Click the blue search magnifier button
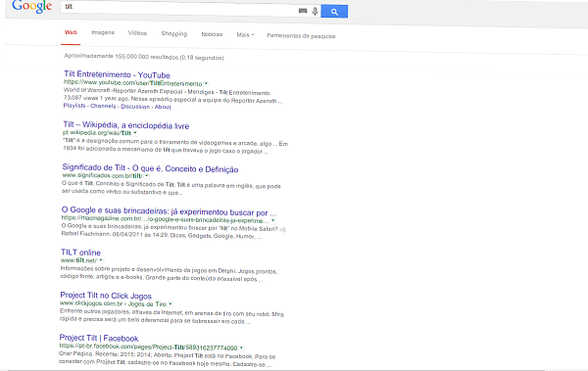This screenshot has height=371, width=588. point(334,12)
